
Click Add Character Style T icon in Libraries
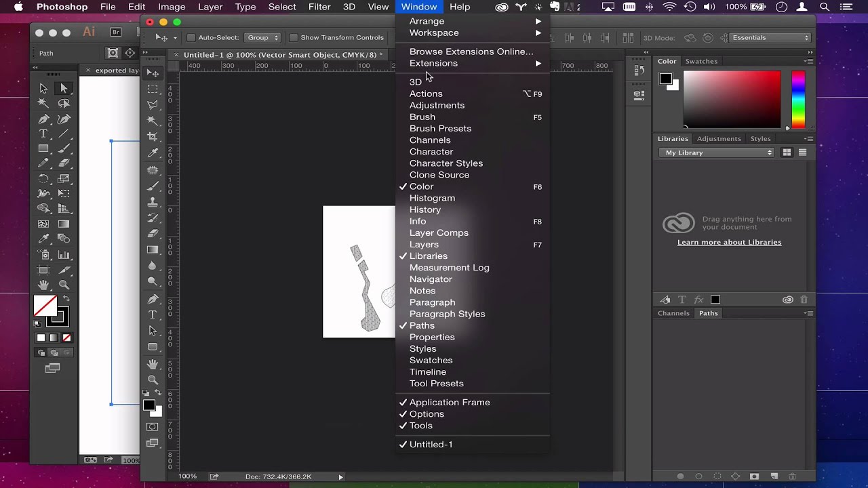[682, 300]
